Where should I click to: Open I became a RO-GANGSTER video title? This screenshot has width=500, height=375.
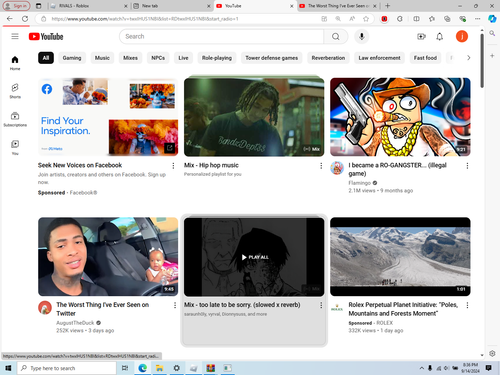397,169
